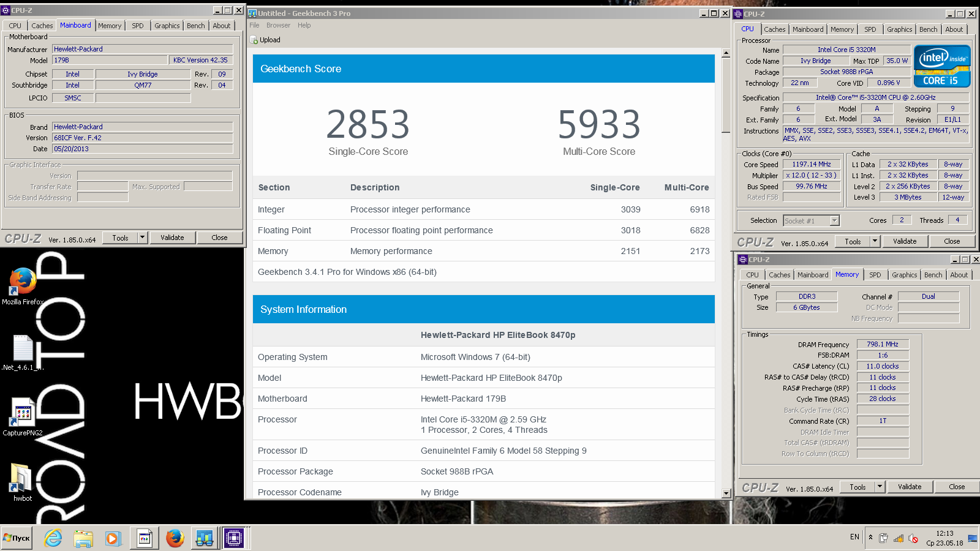Open the hwbot folder shortcut

click(23, 482)
